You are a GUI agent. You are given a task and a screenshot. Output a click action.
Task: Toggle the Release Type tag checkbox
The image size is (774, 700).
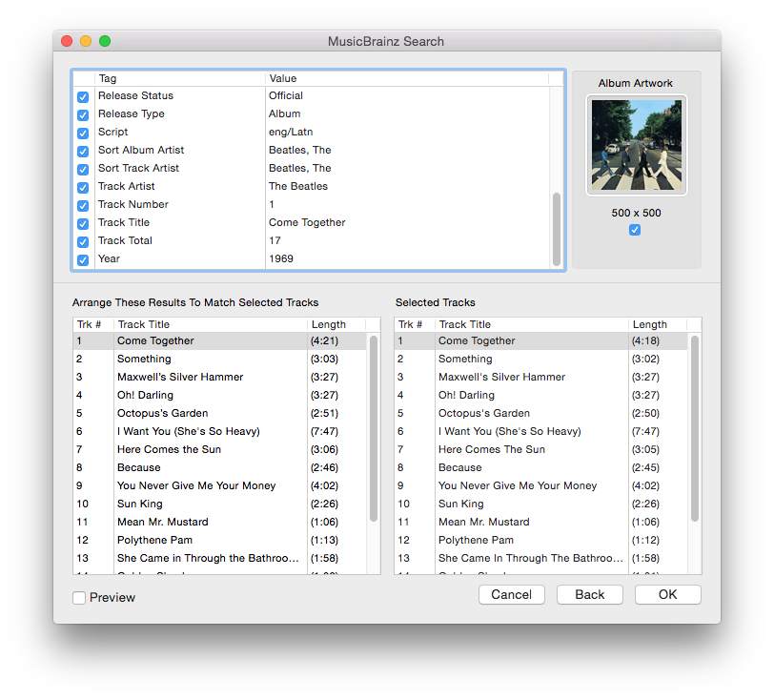(83, 114)
